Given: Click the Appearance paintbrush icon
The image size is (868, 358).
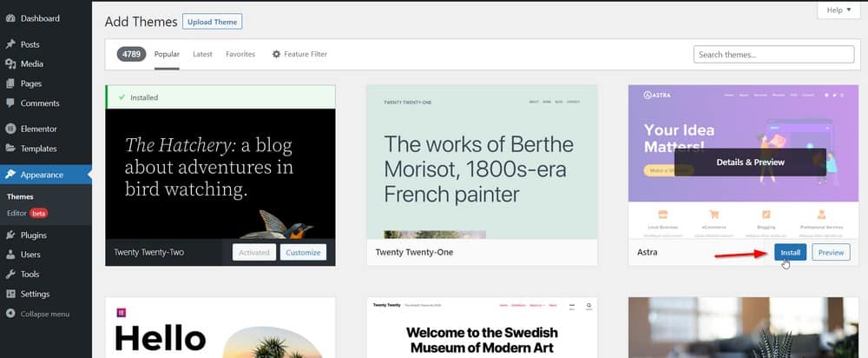Looking at the screenshot, I should [x=10, y=175].
